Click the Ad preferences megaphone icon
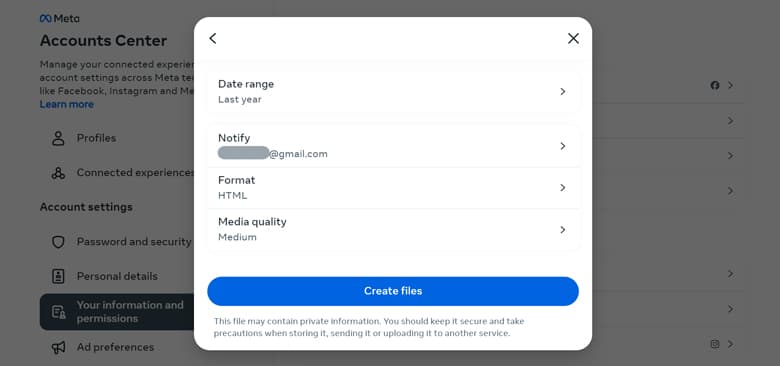The image size is (780, 366). [x=58, y=347]
